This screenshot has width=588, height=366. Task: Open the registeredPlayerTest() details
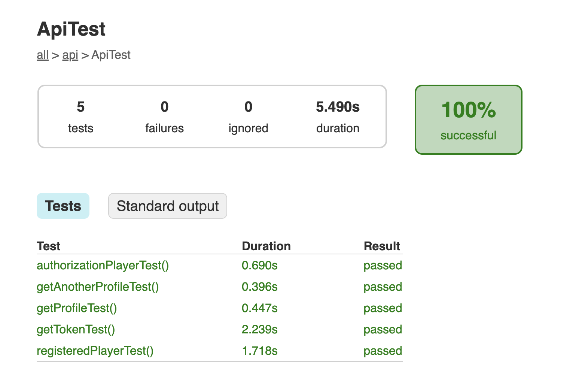95,351
